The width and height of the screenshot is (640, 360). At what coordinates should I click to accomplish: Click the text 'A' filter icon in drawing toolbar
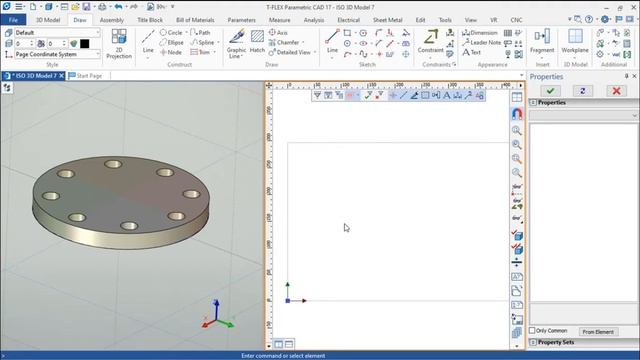pos(447,95)
